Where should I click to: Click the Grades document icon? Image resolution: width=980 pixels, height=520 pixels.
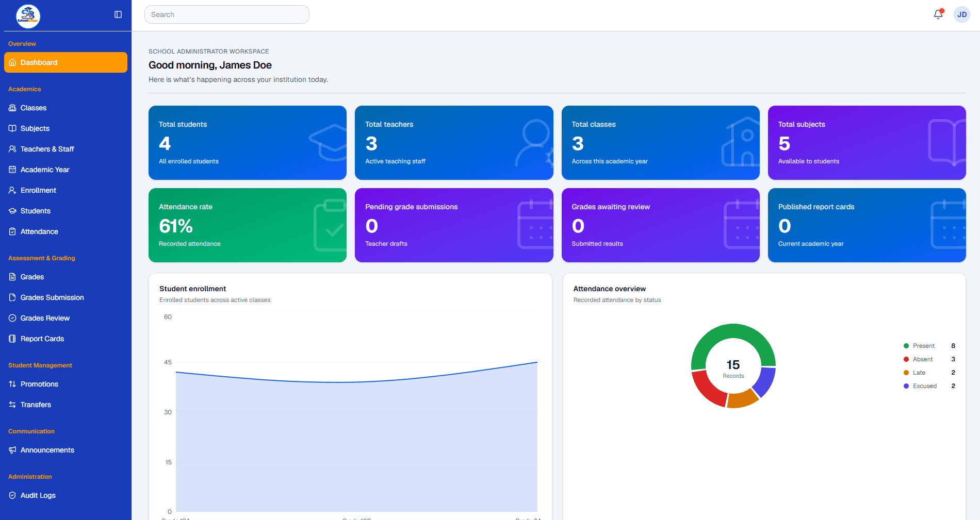click(x=12, y=277)
